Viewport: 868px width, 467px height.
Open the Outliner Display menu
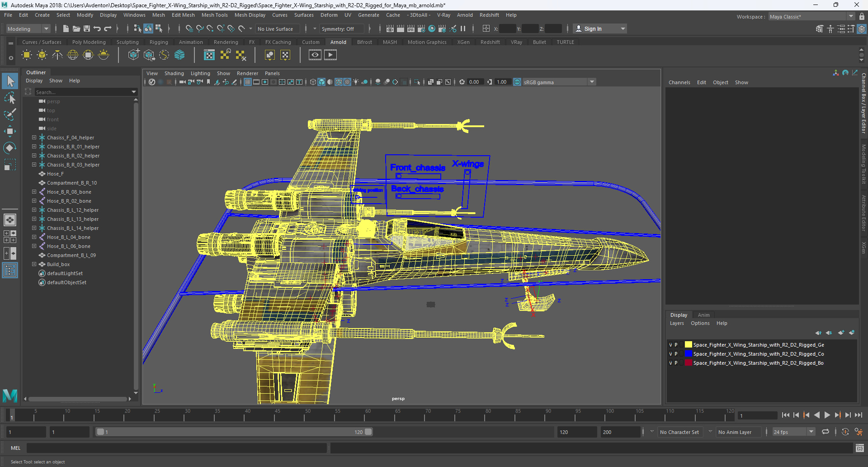[x=34, y=81]
